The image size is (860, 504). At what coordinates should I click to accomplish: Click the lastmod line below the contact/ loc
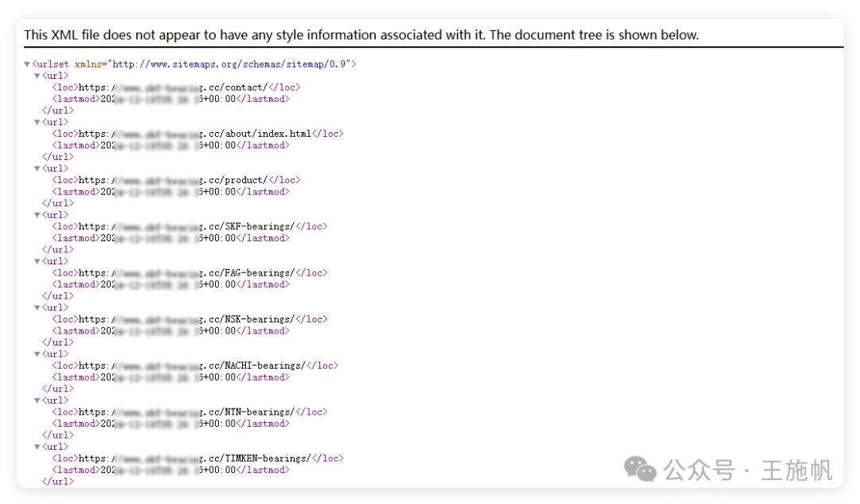pyautogui.click(x=170, y=99)
